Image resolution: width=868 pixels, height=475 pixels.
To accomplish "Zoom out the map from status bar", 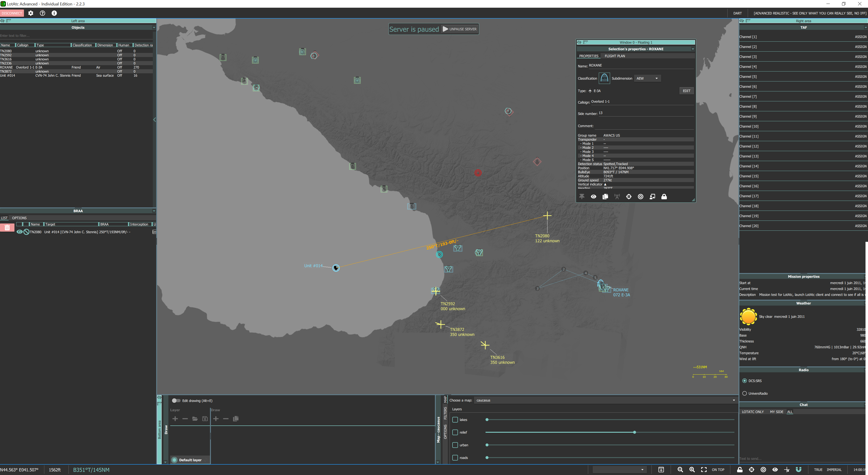I will pyautogui.click(x=680, y=470).
